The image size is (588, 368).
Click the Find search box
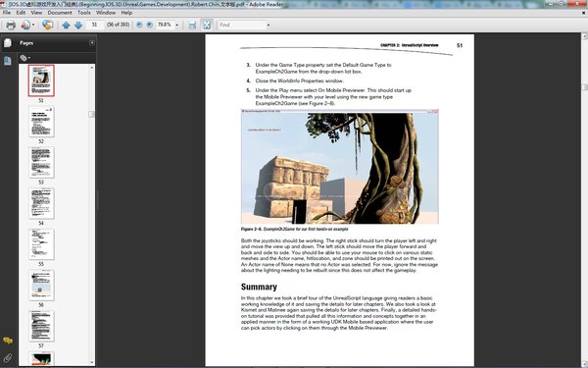coord(242,26)
